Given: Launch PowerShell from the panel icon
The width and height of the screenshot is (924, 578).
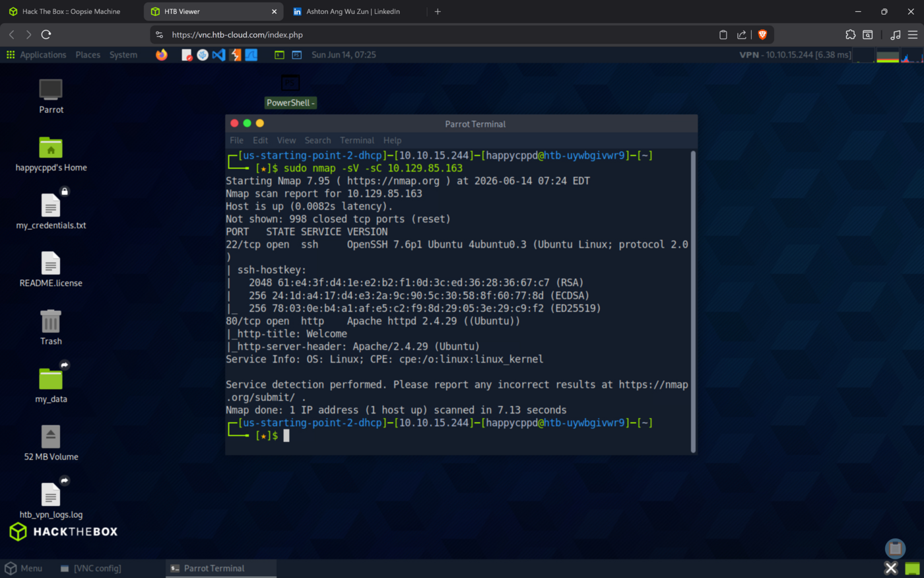Looking at the screenshot, I should 297,55.
